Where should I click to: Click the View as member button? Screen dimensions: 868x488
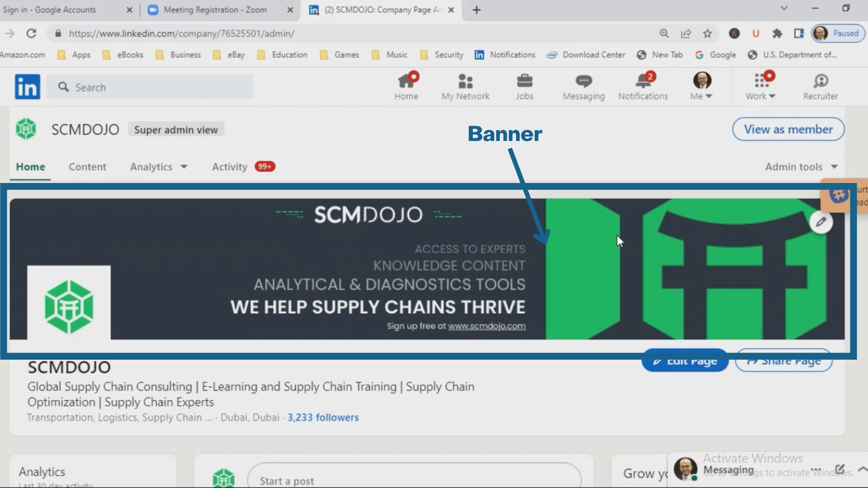pos(788,129)
